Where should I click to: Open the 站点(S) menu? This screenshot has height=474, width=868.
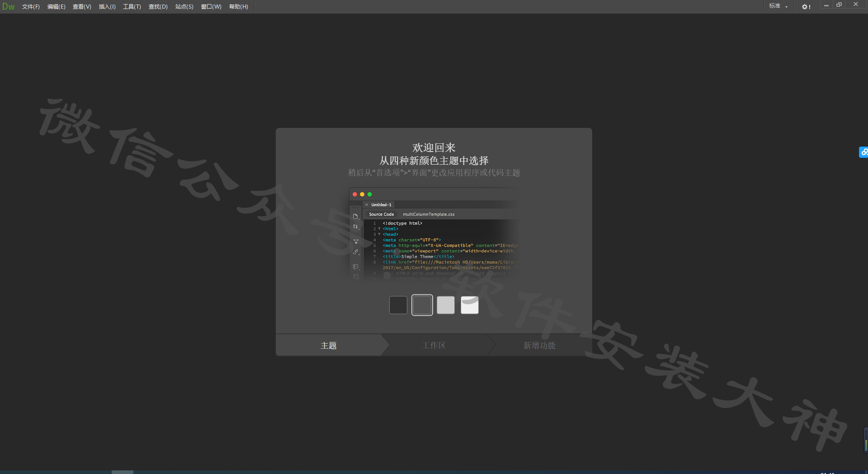pyautogui.click(x=184, y=7)
